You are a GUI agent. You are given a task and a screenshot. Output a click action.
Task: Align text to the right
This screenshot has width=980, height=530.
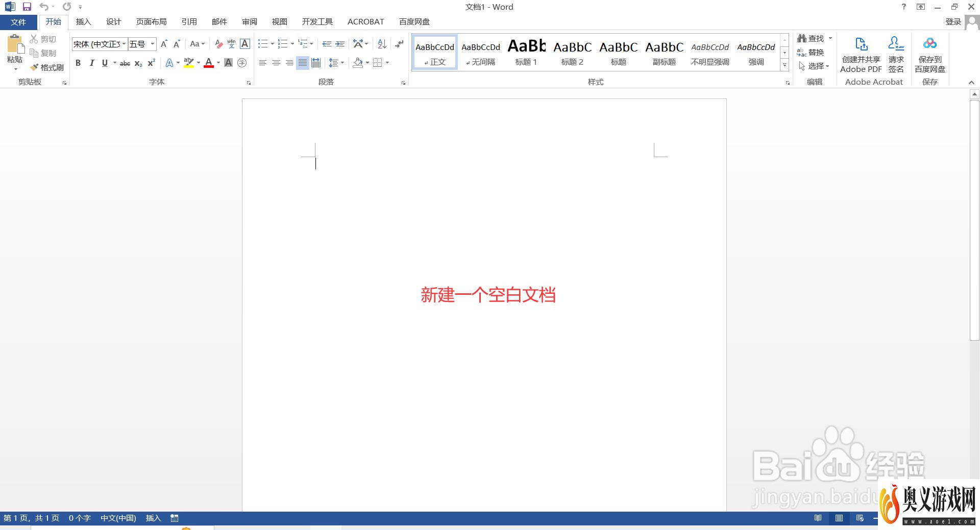(289, 63)
